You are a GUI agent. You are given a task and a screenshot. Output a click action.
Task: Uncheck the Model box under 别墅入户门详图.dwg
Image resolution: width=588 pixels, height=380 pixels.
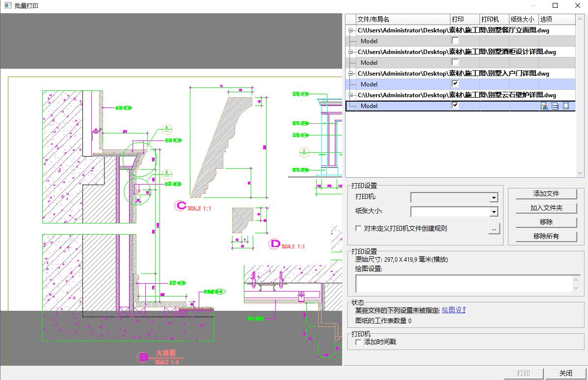[x=455, y=84]
